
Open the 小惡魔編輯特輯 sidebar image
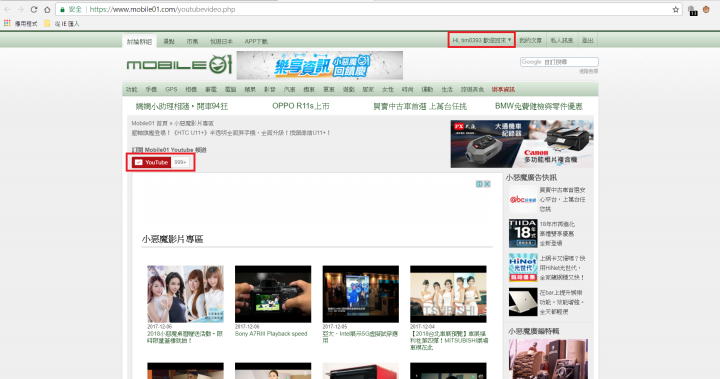coord(548,359)
